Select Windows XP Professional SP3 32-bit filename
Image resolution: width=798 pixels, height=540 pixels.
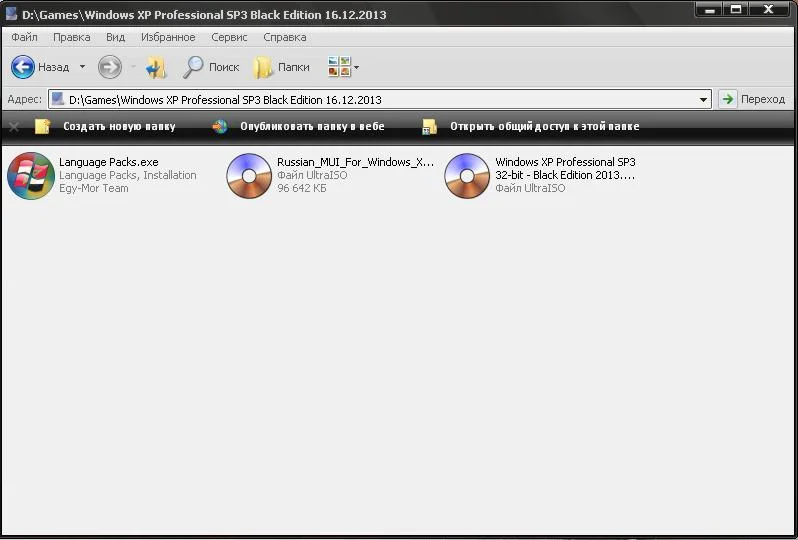click(x=565, y=168)
